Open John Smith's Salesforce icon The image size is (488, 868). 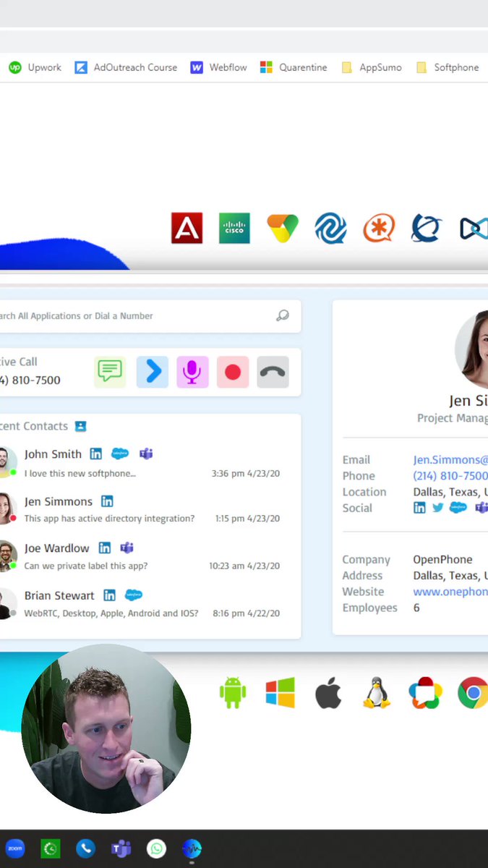coord(120,454)
